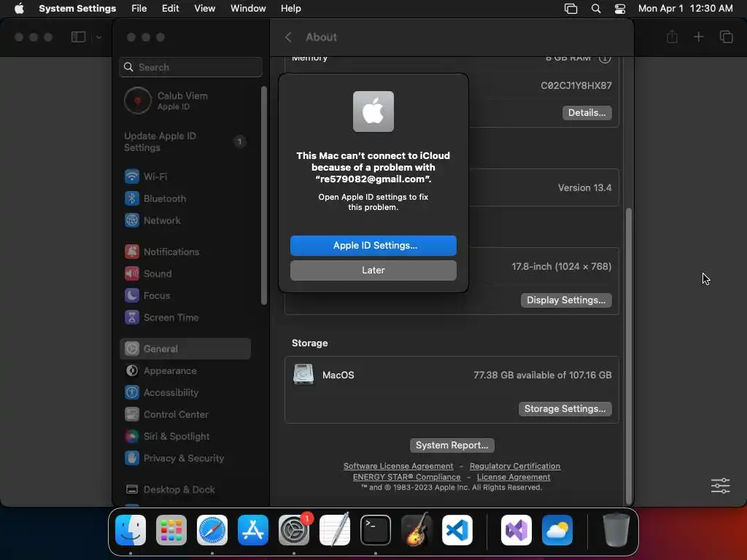This screenshot has width=747, height=560.
Task: Open Visual Studio from the Dock
Action: point(516,530)
